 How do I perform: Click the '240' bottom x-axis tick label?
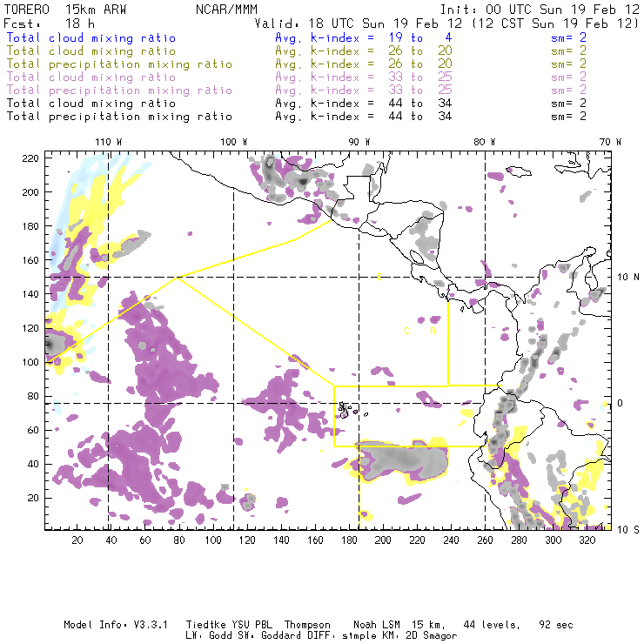(x=451, y=540)
